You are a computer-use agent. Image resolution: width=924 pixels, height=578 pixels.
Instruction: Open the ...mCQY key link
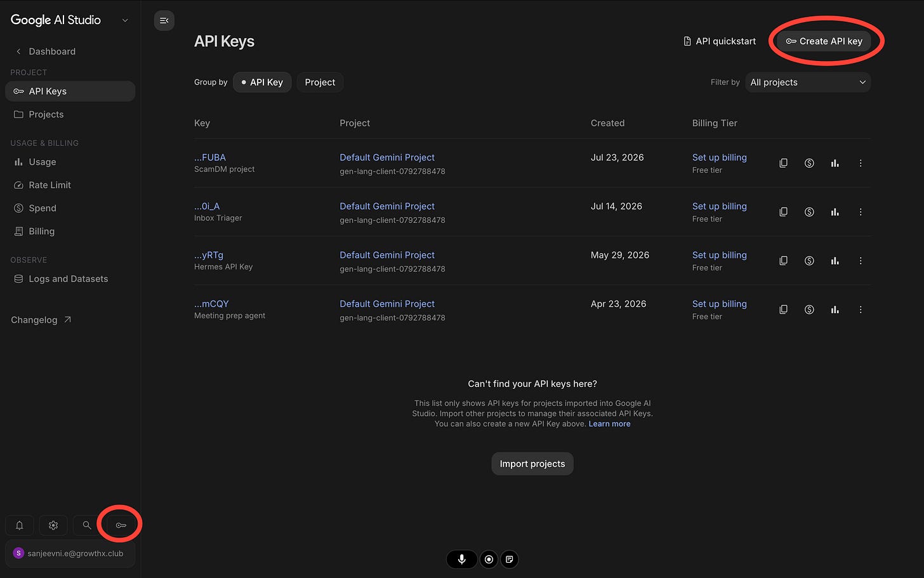[x=211, y=304]
